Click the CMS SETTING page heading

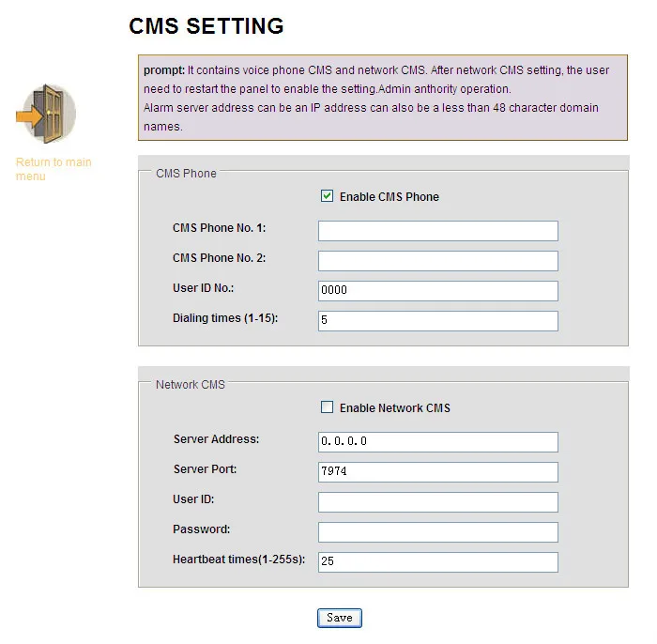[x=206, y=26]
